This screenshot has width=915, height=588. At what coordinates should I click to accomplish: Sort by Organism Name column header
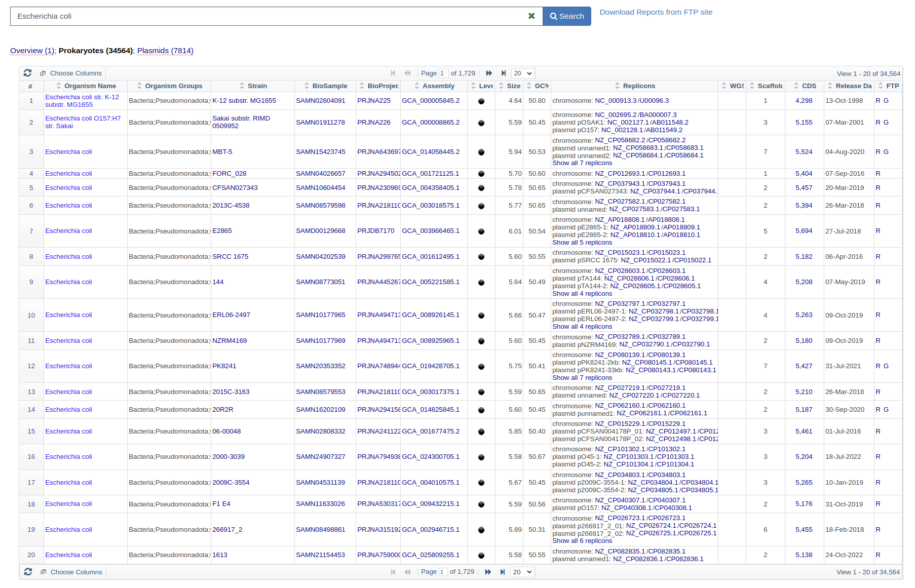click(x=86, y=86)
